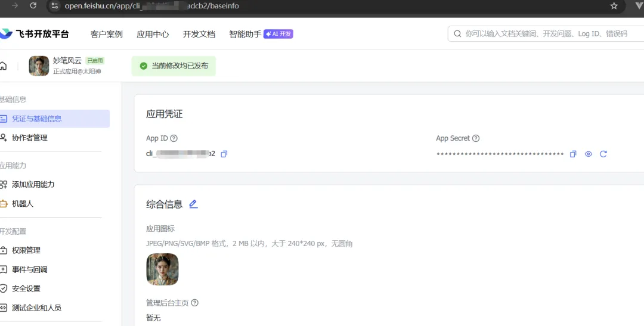The height and width of the screenshot is (326, 644).
Task: Open site information icon in address bar
Action: (x=55, y=6)
